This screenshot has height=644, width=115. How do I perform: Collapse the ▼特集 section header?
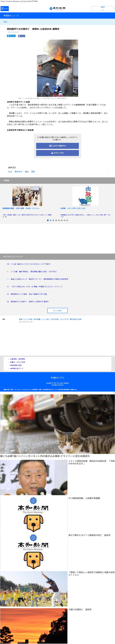click(x=57, y=180)
